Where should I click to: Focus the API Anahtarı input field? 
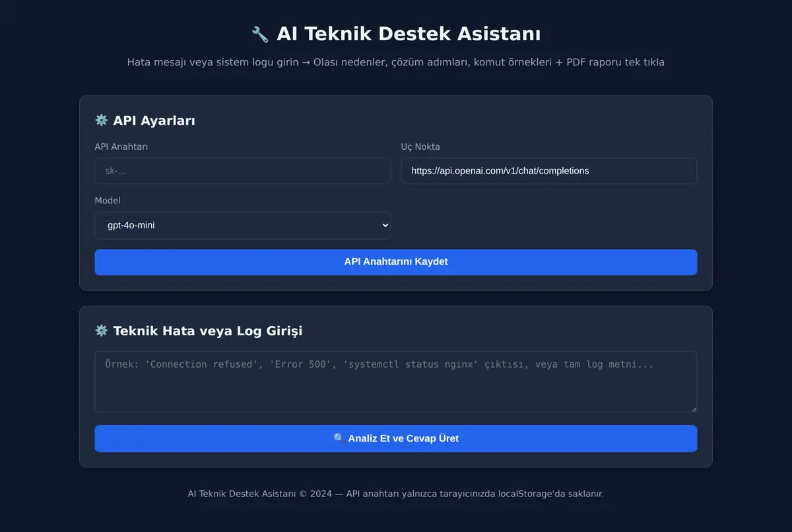pyautogui.click(x=243, y=171)
